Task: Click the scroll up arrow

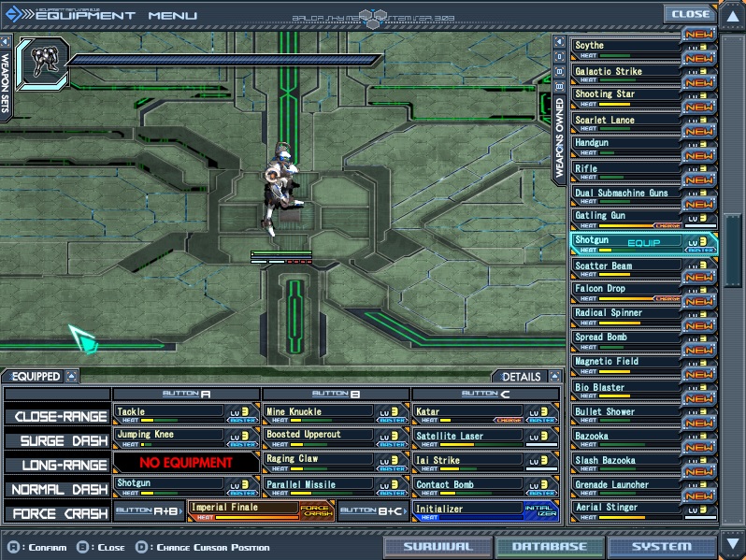Action: pyautogui.click(x=732, y=17)
